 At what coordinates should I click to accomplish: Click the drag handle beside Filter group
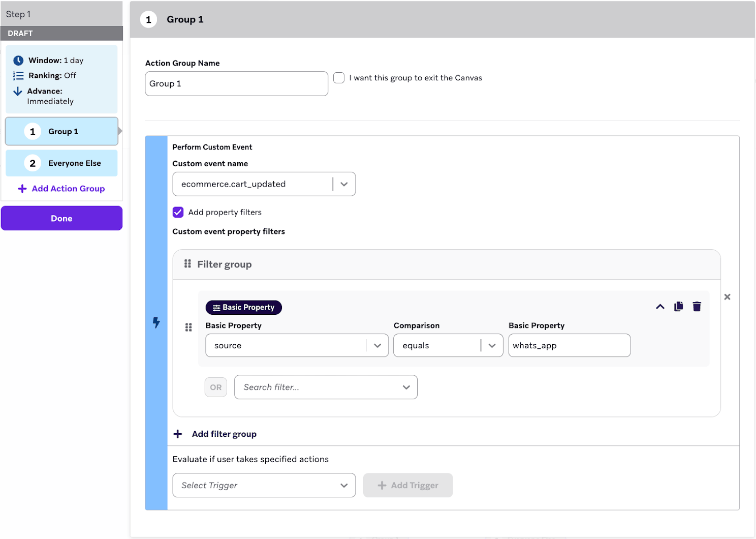[x=188, y=263]
